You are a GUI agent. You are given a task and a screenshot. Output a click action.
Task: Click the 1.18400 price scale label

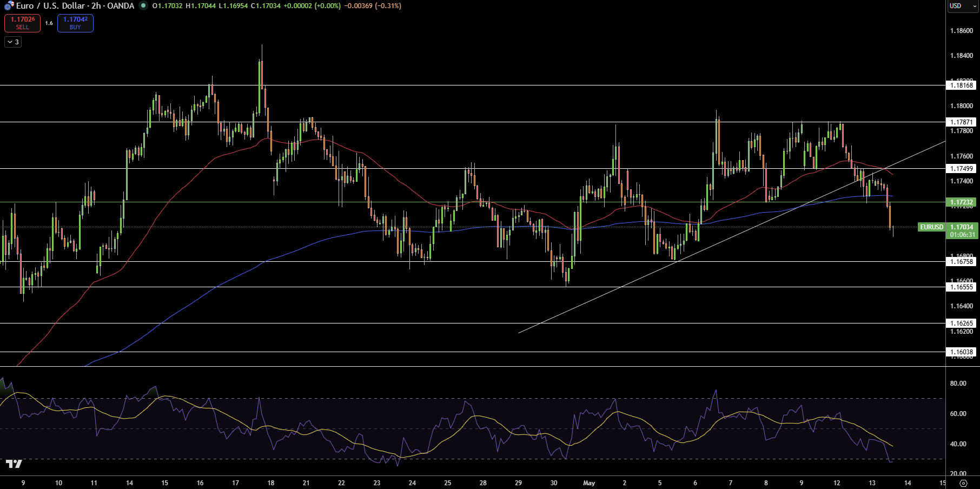(962, 56)
